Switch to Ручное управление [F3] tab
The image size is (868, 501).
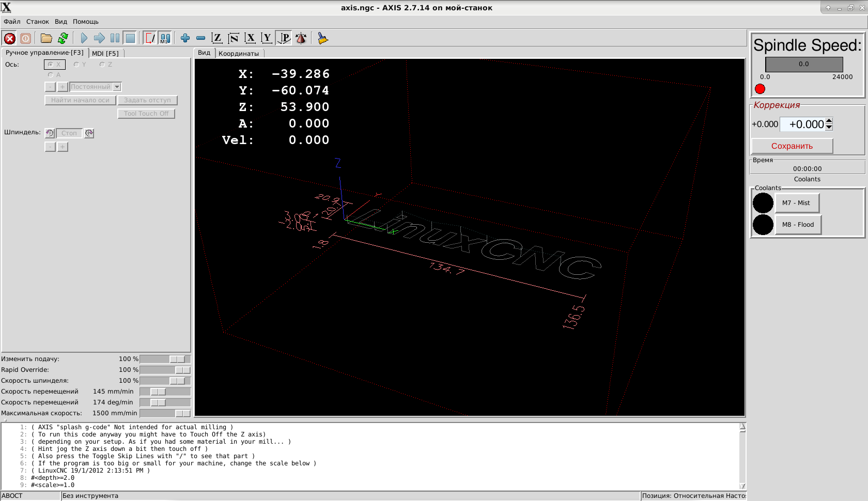point(45,53)
